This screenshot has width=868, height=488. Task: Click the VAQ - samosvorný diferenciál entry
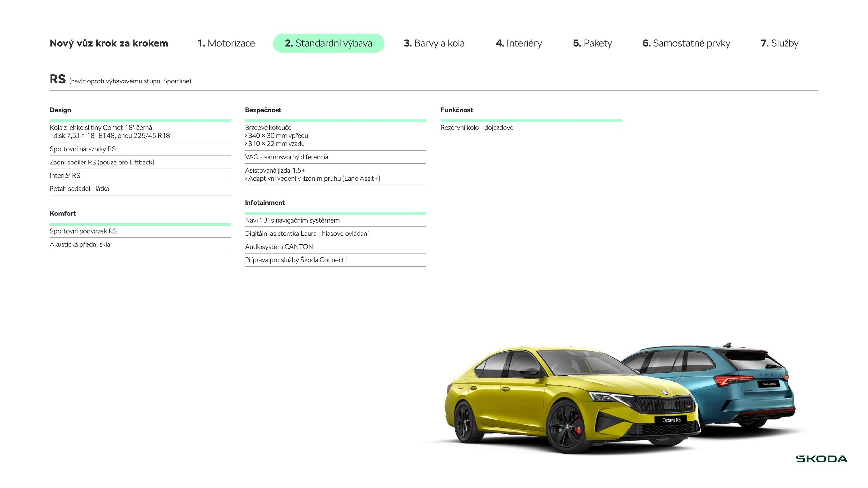[288, 157]
